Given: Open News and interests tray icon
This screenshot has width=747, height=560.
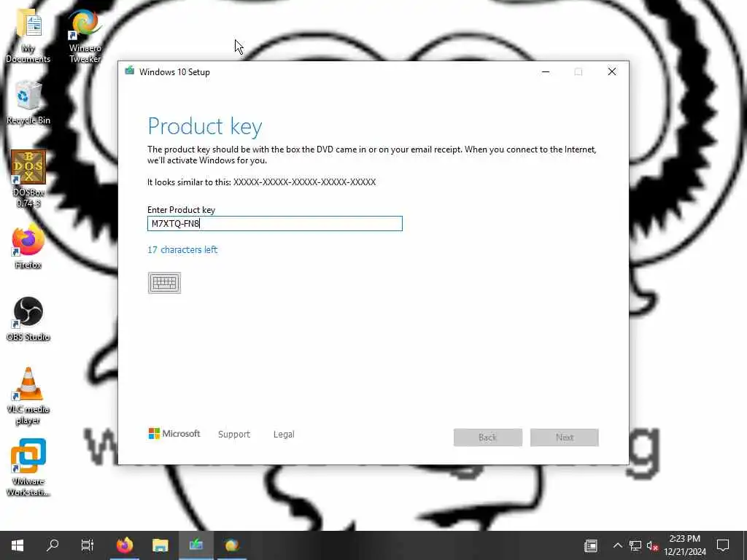Looking at the screenshot, I should coord(591,545).
